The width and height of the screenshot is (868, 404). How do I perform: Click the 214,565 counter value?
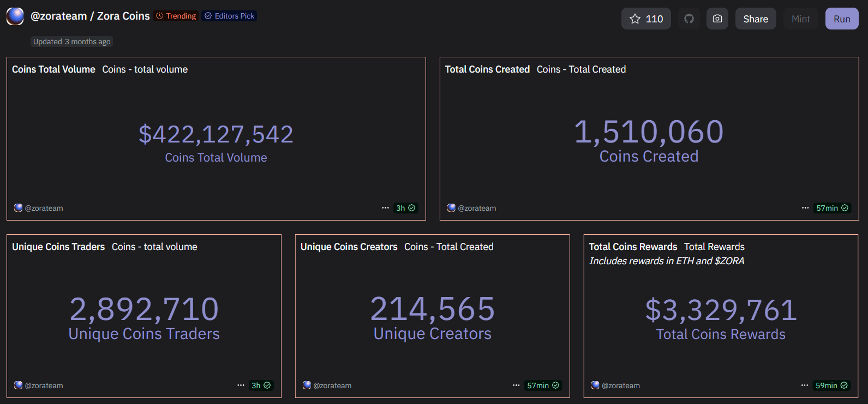coord(433,310)
